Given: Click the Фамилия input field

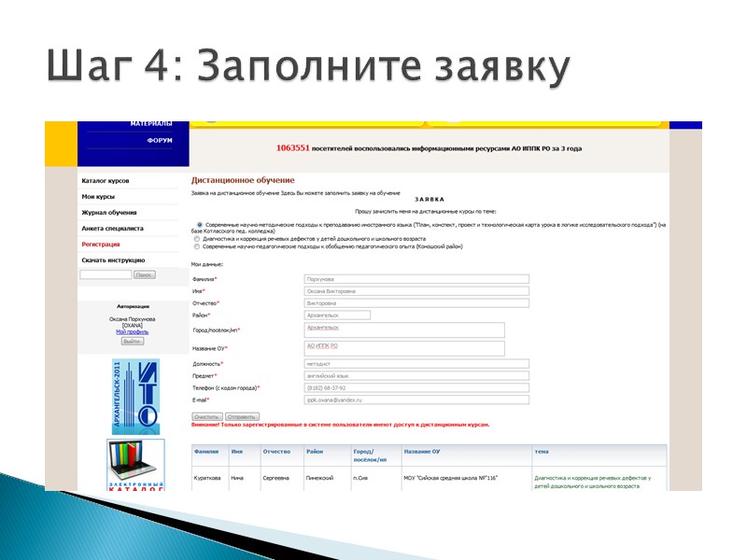Looking at the screenshot, I should (x=416, y=279).
